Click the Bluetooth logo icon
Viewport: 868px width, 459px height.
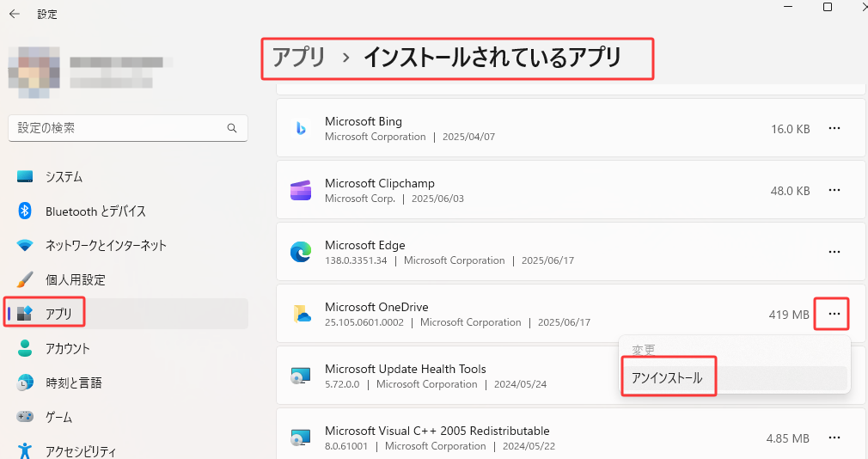click(25, 211)
